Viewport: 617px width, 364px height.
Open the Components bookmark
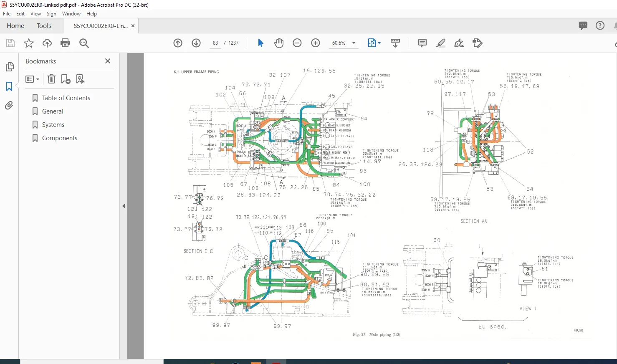point(60,138)
